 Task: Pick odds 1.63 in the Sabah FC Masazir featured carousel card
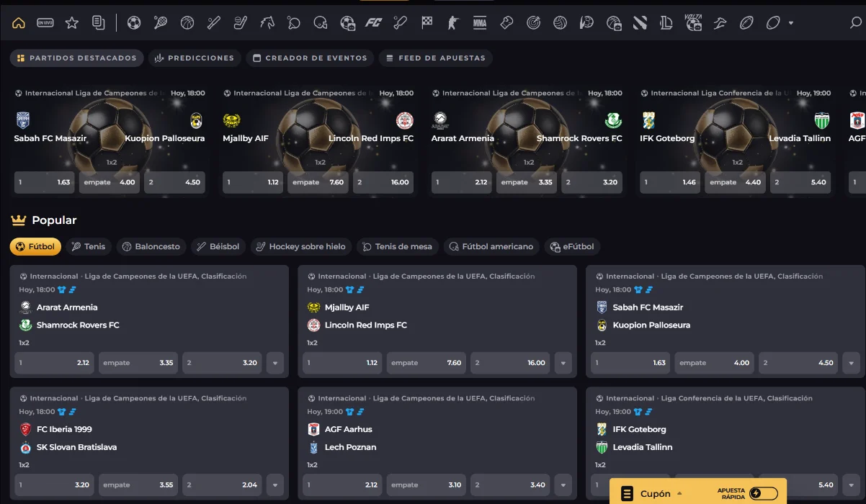point(45,182)
